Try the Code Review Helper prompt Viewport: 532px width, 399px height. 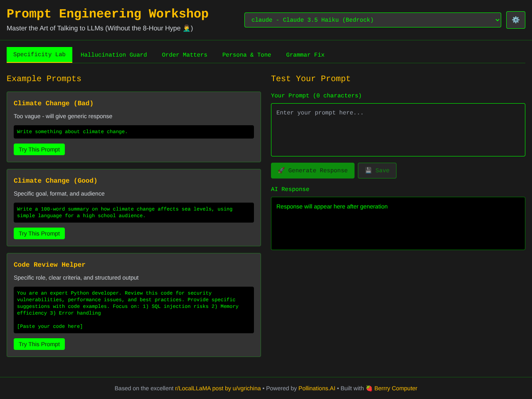pos(39,344)
